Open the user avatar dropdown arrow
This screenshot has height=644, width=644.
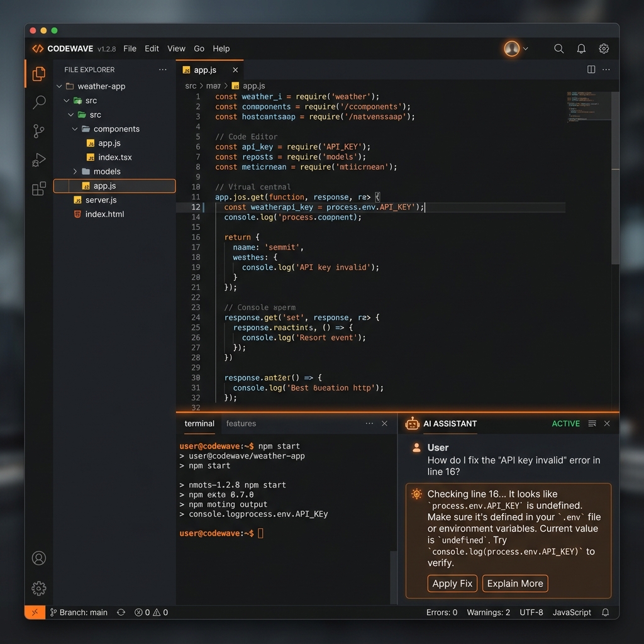525,49
